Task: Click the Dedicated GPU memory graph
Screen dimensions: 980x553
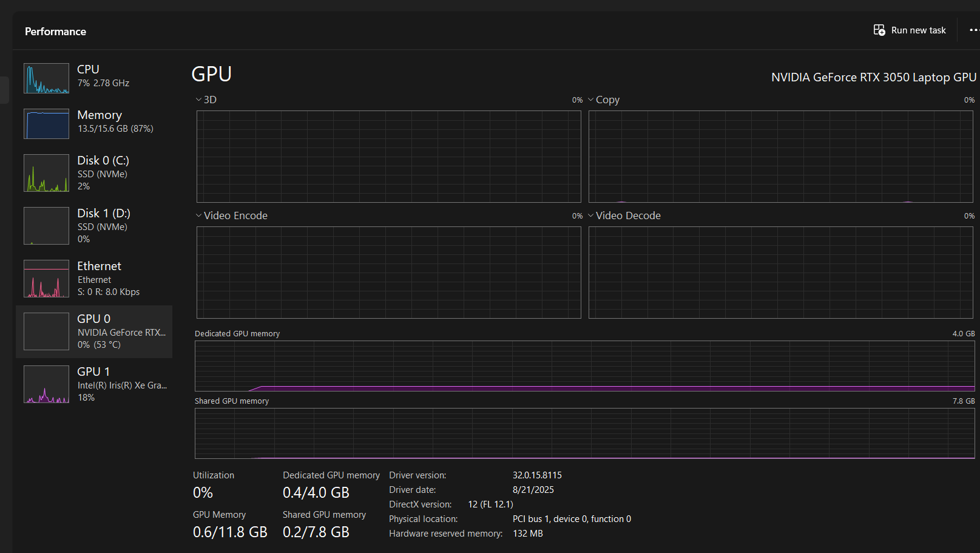Action: click(x=584, y=366)
